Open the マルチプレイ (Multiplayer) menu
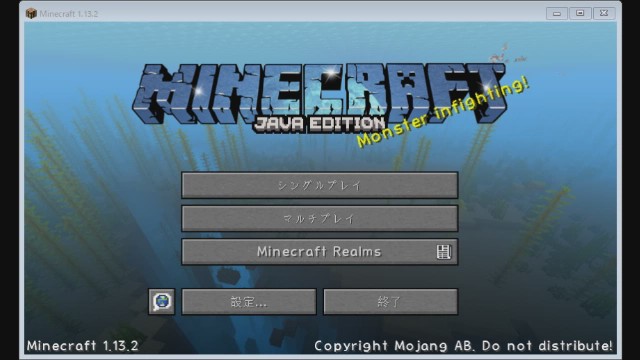Viewport: 640px width, 360px height. [x=320, y=219]
